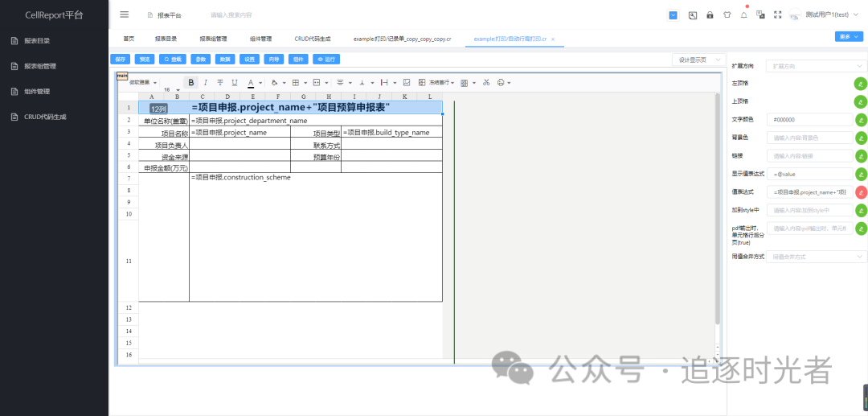Click the lock screen icon
The image size is (868, 416).
tap(710, 14)
